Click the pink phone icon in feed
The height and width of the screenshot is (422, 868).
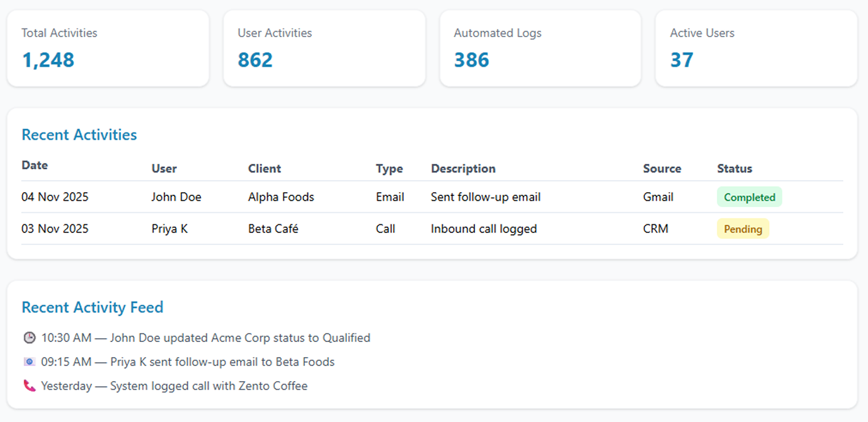(x=30, y=386)
